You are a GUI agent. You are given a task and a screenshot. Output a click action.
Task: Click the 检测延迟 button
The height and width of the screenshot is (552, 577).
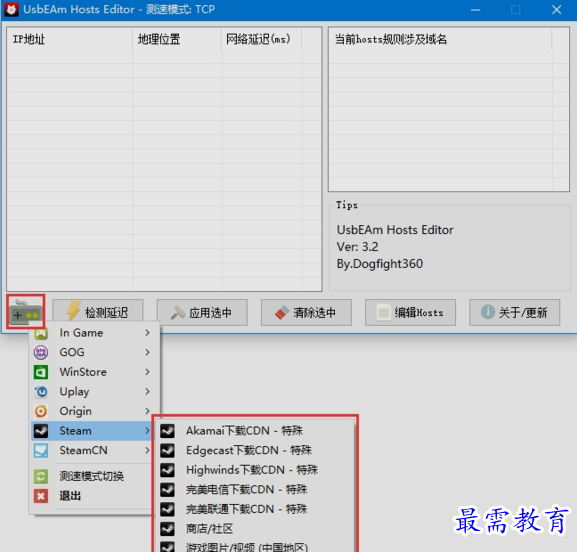(98, 312)
